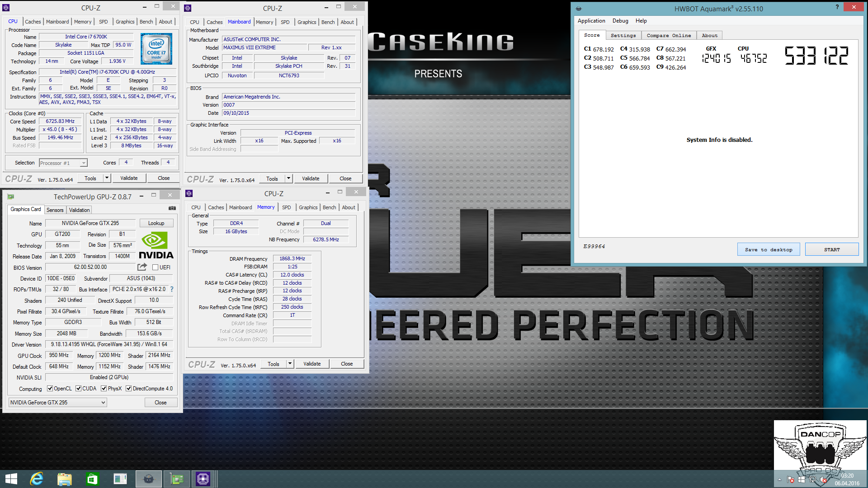Expand Tools arrow in CPU-Z CPU window

(107, 178)
